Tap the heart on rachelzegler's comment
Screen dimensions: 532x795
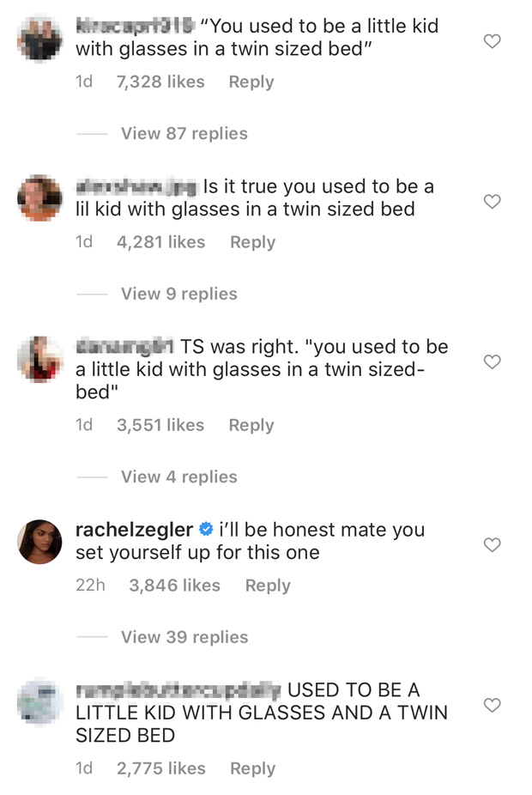[x=492, y=545]
